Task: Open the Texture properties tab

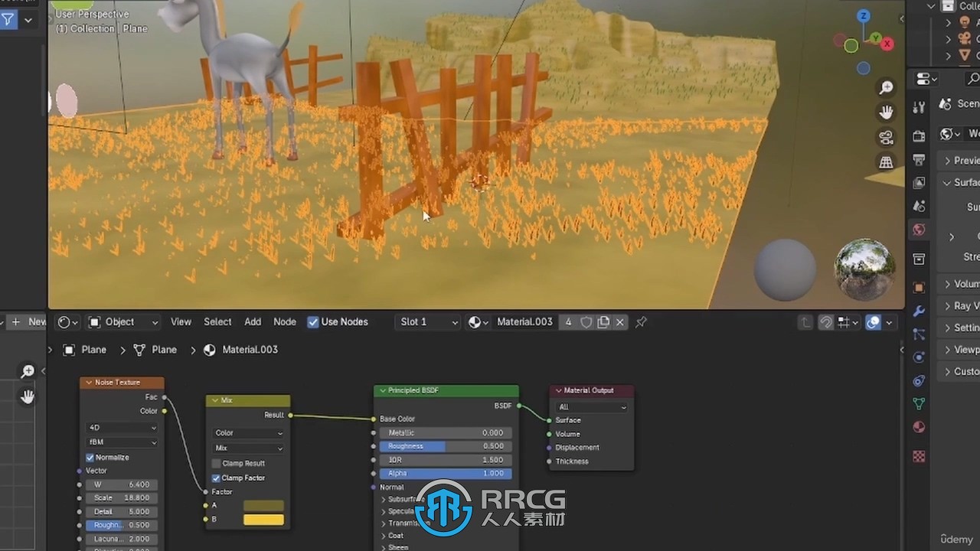Action: coord(920,456)
